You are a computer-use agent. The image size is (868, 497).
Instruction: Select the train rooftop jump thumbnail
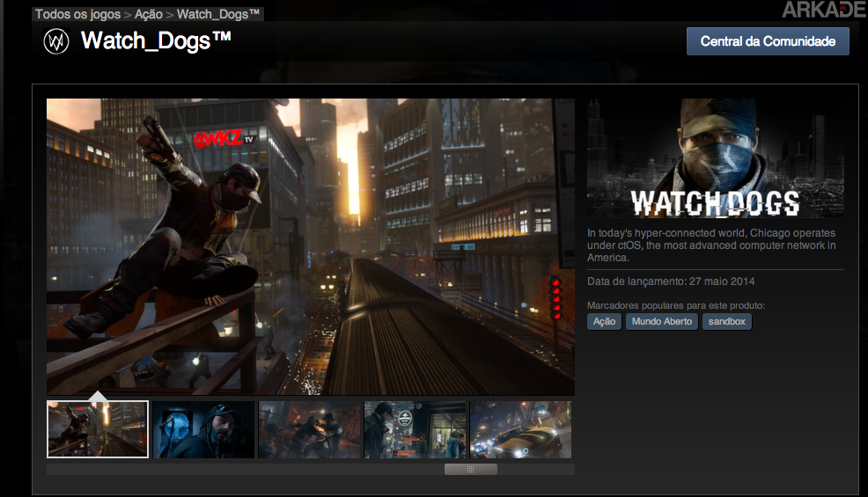point(98,429)
